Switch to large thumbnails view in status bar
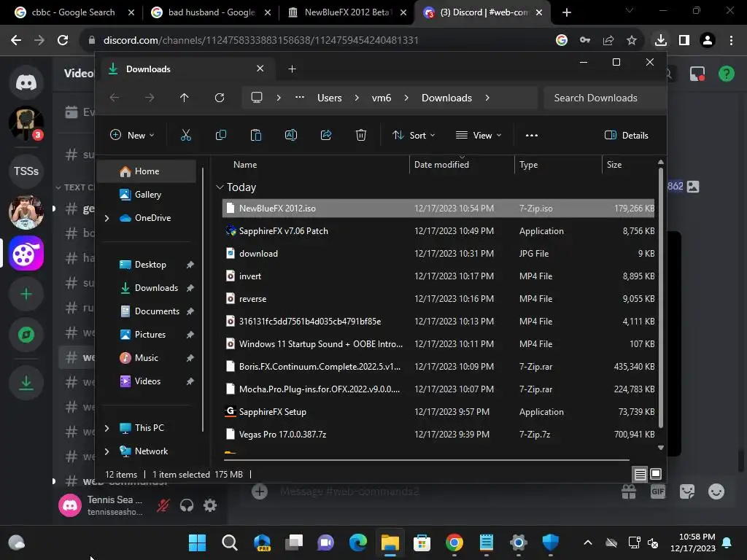747x560 pixels. [x=656, y=474]
